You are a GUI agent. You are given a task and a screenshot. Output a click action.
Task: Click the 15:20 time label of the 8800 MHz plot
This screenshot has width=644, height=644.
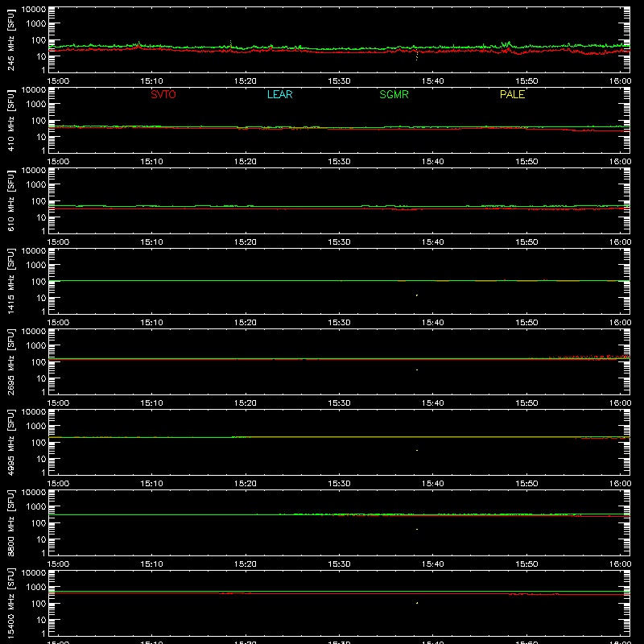tap(246, 564)
